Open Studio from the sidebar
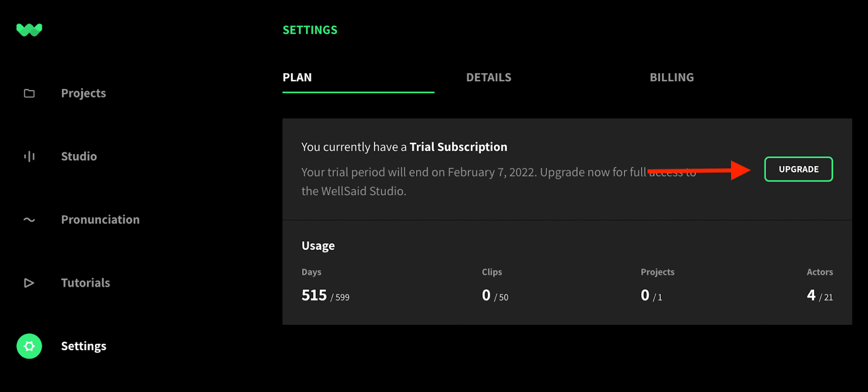Image resolution: width=868 pixels, height=392 pixels. point(79,157)
